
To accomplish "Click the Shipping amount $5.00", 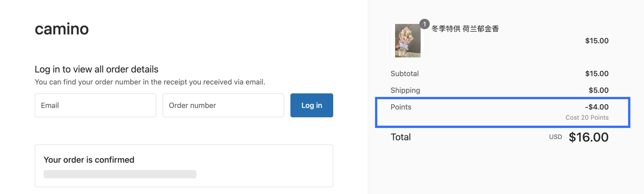I will [x=598, y=90].
